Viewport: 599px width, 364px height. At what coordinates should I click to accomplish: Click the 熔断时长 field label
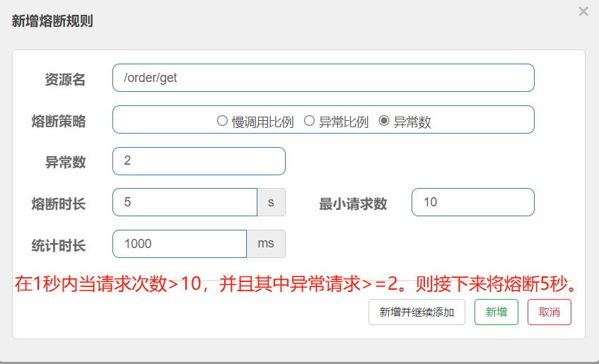pos(59,204)
